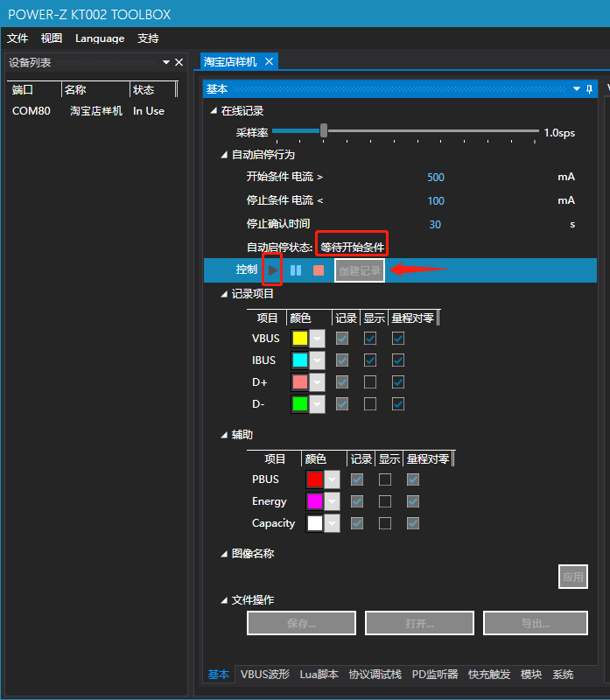Click the 打开... button

point(419,623)
